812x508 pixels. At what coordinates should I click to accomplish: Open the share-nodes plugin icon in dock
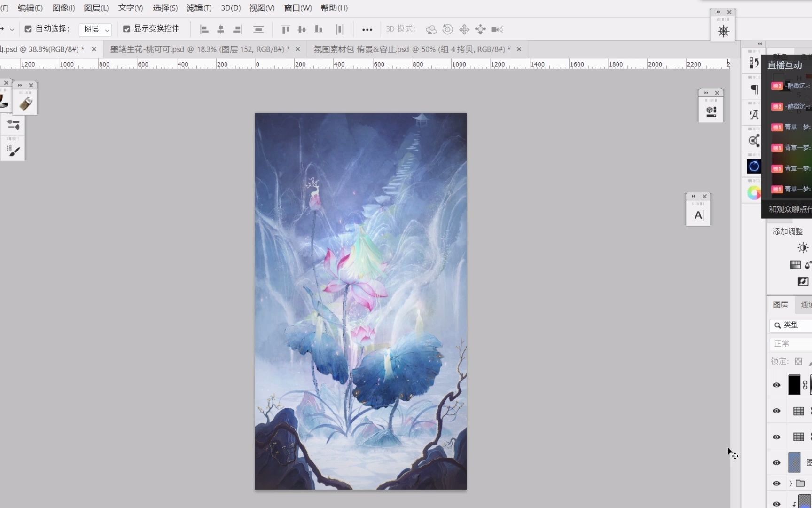[x=754, y=140]
